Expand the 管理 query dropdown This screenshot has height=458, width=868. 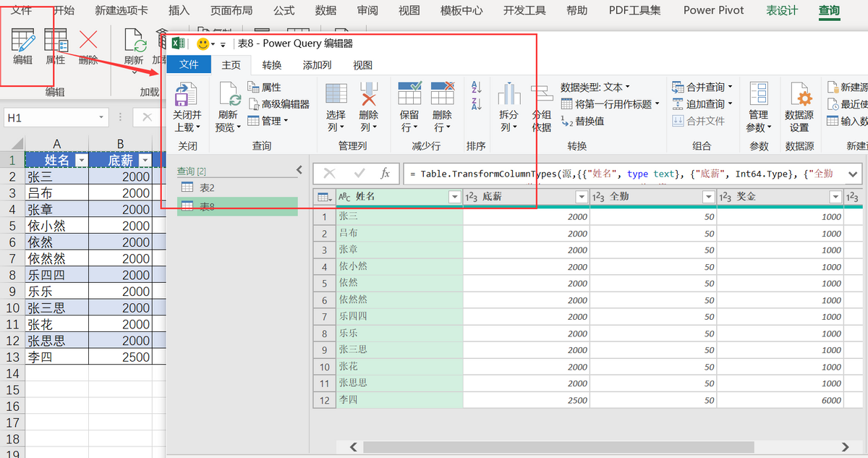click(268, 121)
